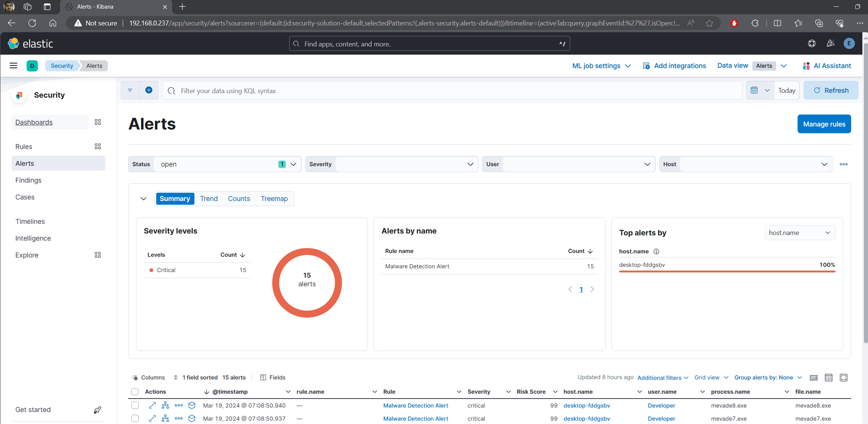Viewport: 868px width, 424px height.
Task: Check the second alert row checkbox
Action: click(135, 418)
